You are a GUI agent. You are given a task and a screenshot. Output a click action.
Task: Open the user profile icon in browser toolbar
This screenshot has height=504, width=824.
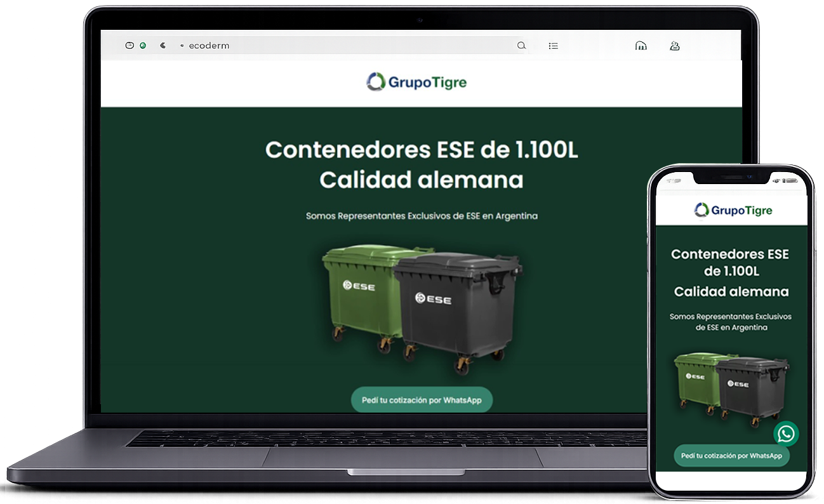tap(675, 46)
